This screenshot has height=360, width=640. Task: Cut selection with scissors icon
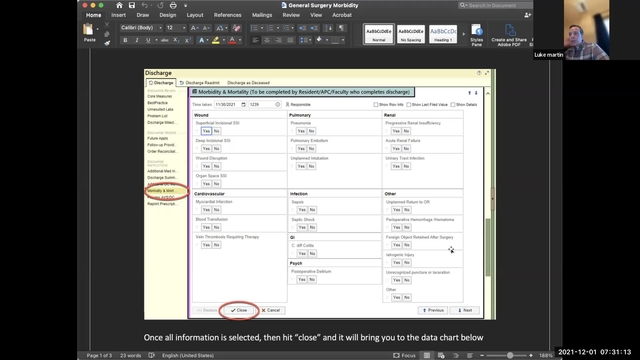point(107,25)
